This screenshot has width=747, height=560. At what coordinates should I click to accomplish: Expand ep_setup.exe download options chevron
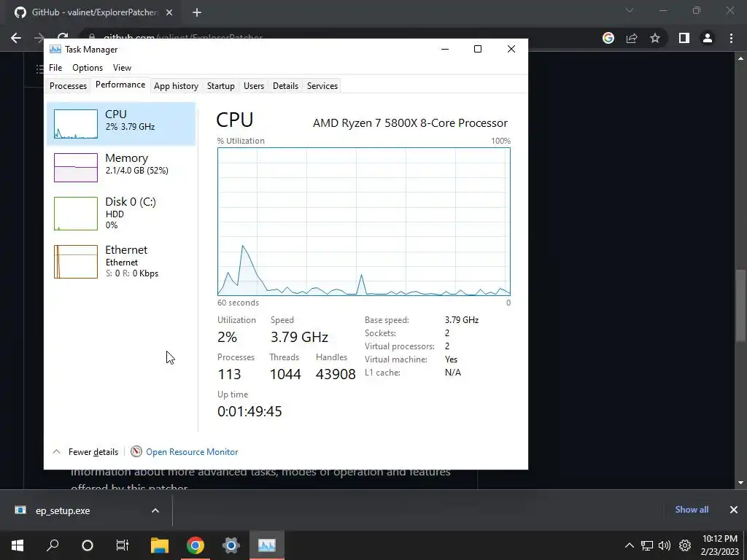pyautogui.click(x=155, y=510)
